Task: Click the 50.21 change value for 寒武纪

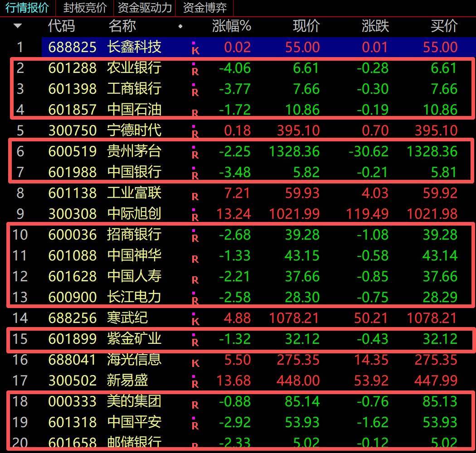Action: [371, 318]
